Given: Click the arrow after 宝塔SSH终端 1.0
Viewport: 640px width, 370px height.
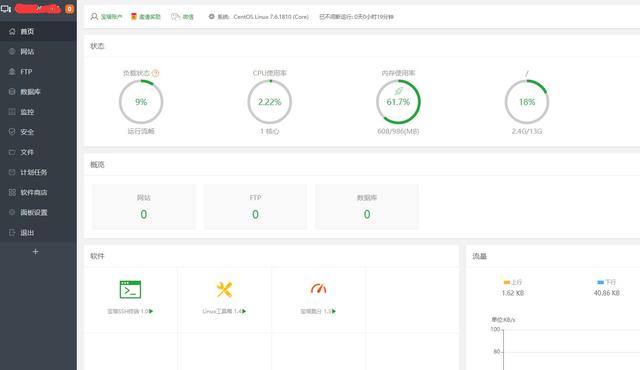Looking at the screenshot, I should tap(151, 311).
